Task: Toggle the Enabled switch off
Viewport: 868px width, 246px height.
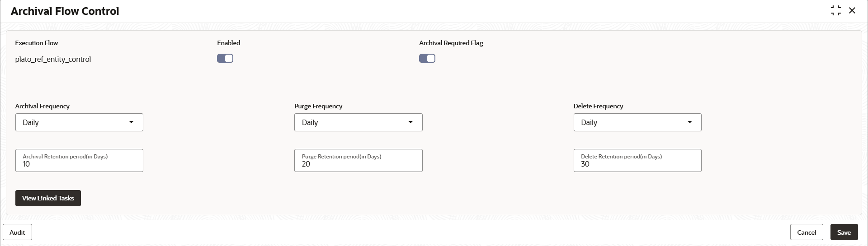Action: point(225,58)
